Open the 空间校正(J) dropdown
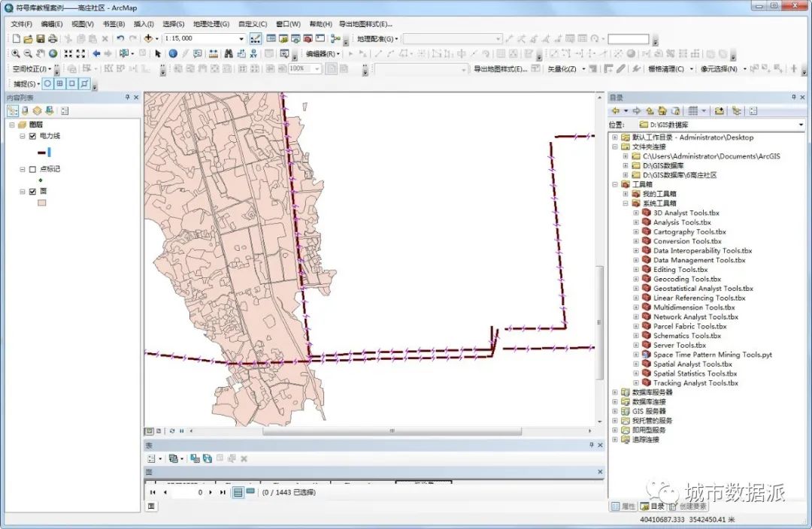 click(x=32, y=69)
